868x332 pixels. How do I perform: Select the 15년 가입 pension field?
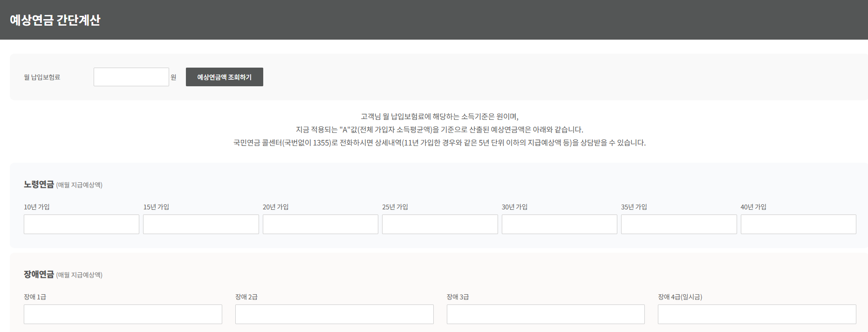tap(201, 224)
